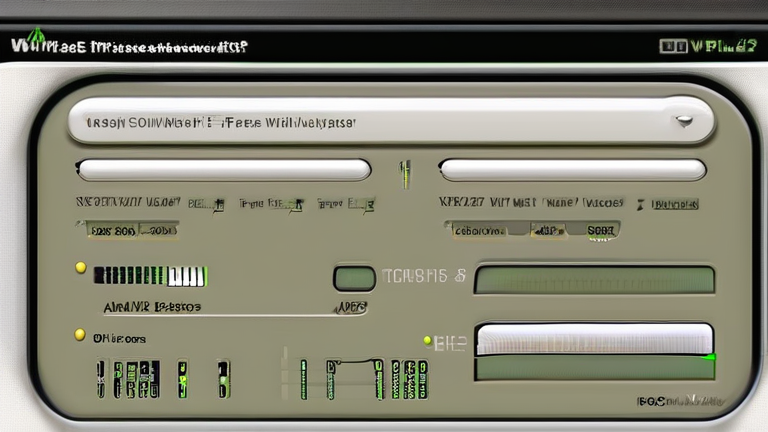Switch to the S0B3 tab
768x432 pixels.
tap(600, 230)
